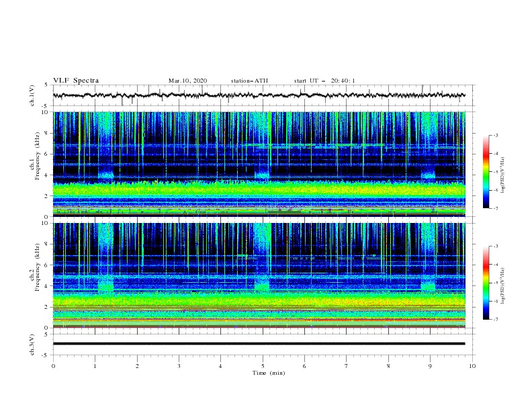Click the "Time (min)" axis title
532x411 pixels.
(x=269, y=373)
